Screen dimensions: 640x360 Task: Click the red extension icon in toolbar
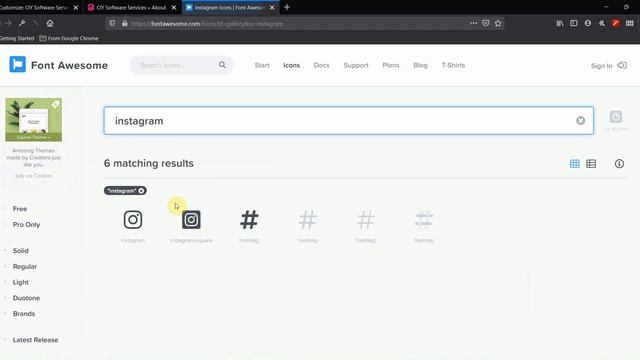tap(616, 23)
